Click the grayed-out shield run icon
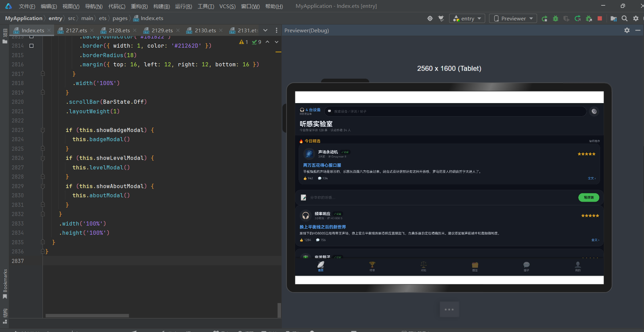The width and height of the screenshot is (644, 332). click(x=566, y=18)
